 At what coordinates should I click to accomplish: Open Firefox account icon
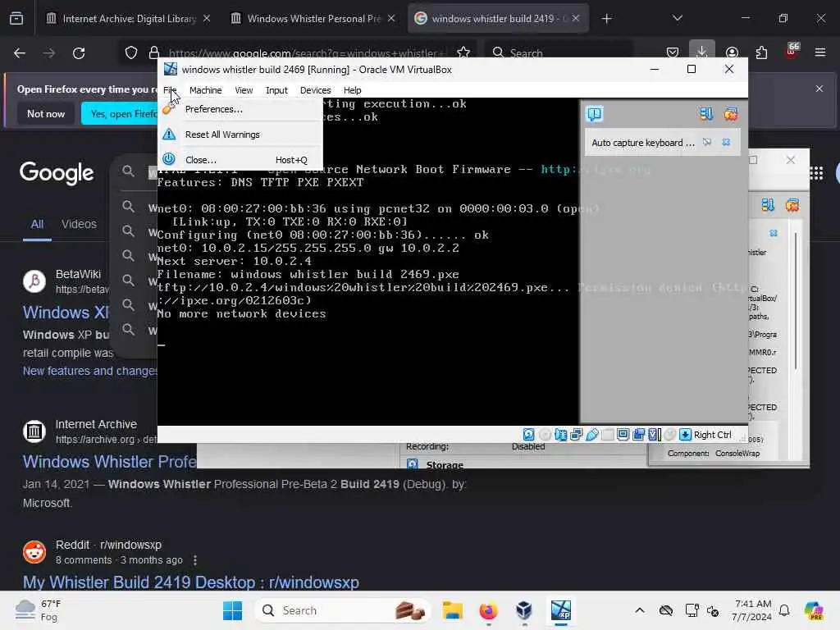click(732, 52)
